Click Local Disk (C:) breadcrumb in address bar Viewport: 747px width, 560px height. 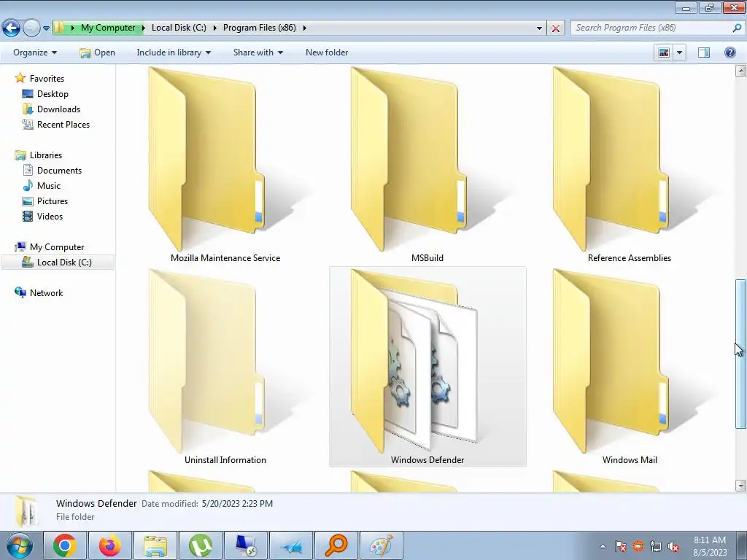pyautogui.click(x=179, y=28)
